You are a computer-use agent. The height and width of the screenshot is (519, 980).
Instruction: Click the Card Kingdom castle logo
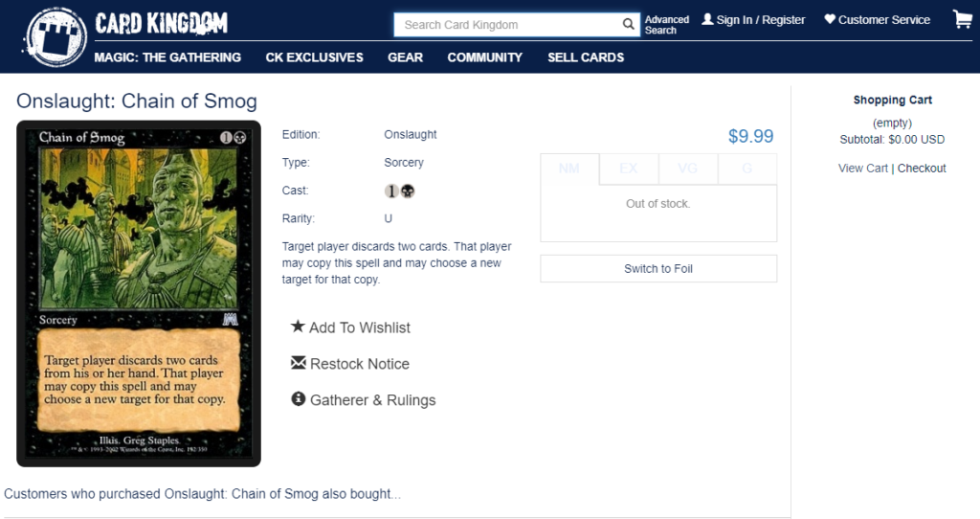tap(55, 36)
